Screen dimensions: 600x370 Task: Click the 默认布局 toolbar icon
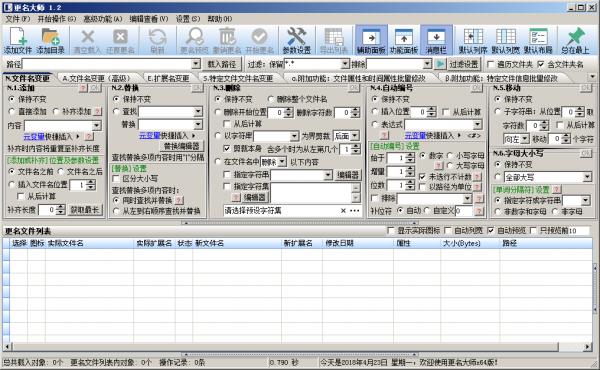point(538,40)
